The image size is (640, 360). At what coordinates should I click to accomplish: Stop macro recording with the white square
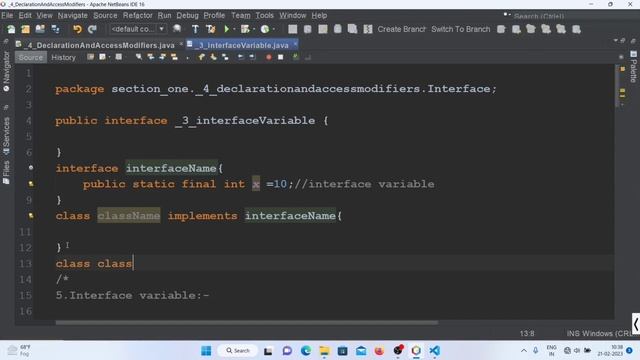pos(280,57)
